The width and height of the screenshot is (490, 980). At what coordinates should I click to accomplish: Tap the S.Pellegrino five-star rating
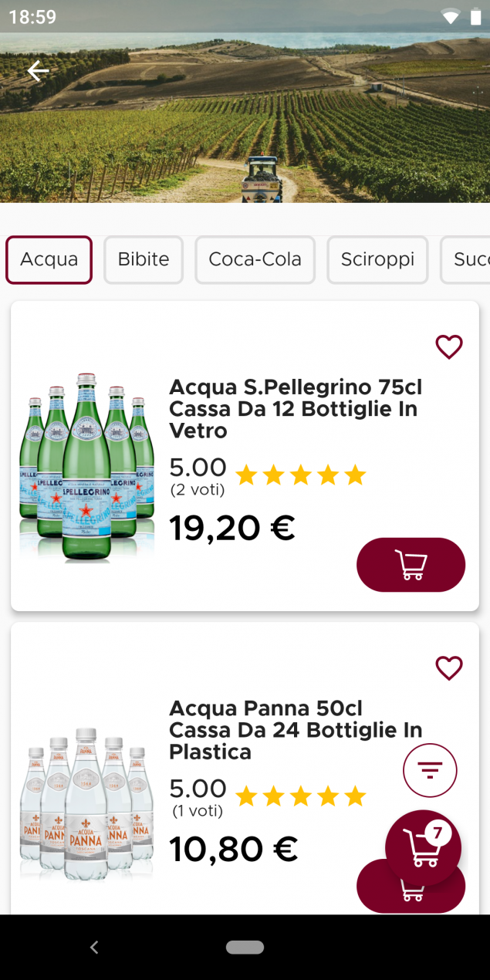(x=300, y=475)
